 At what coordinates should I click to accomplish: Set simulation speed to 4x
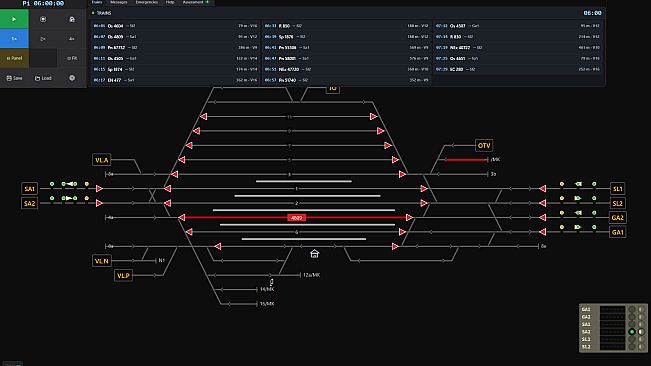[72, 39]
